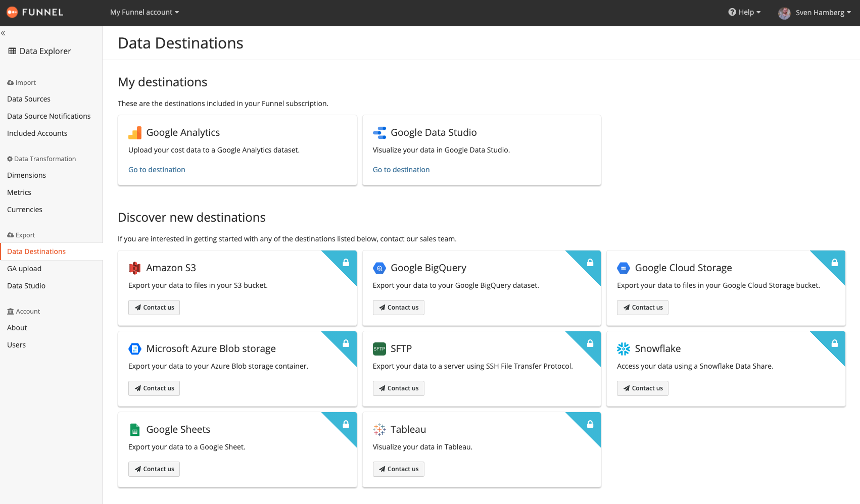Click the lock icon on Tableau card

click(x=590, y=424)
